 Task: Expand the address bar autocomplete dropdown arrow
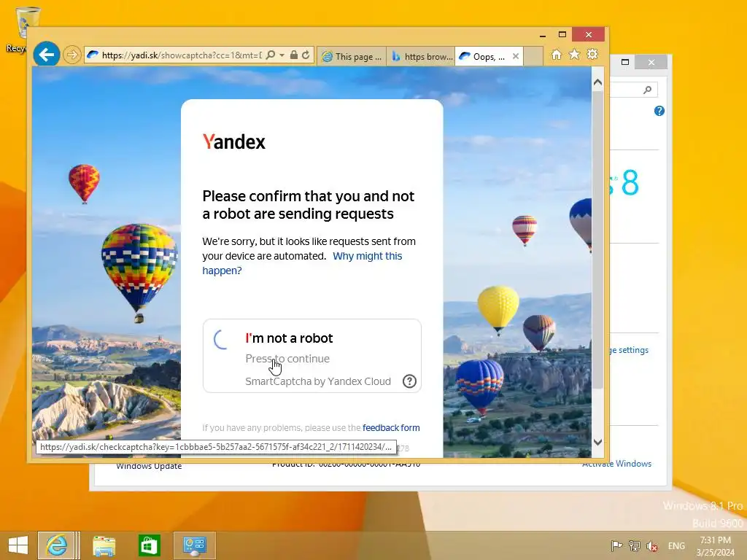[282, 55]
